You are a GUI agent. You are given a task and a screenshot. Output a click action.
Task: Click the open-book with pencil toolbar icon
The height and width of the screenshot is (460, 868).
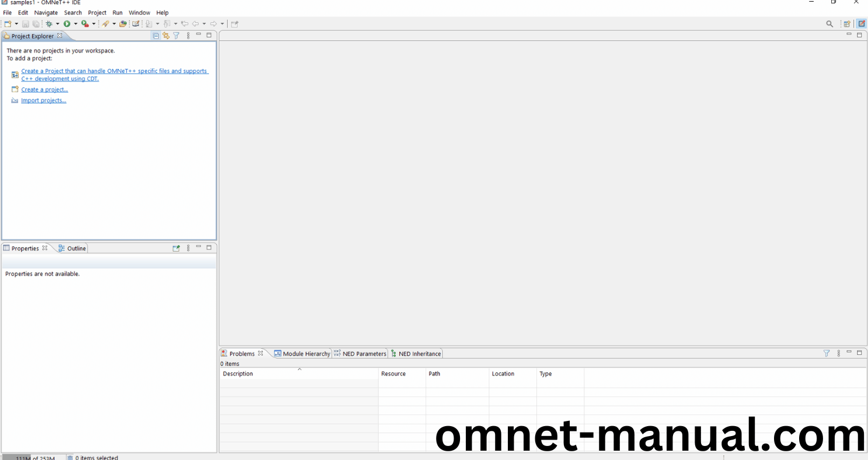pyautogui.click(x=136, y=24)
